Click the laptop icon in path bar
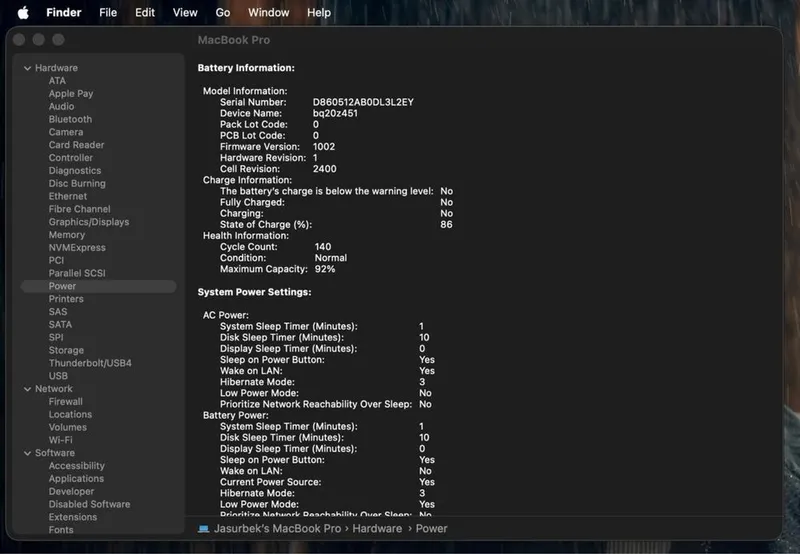Screen dimensions: 800x554 pos(204,529)
